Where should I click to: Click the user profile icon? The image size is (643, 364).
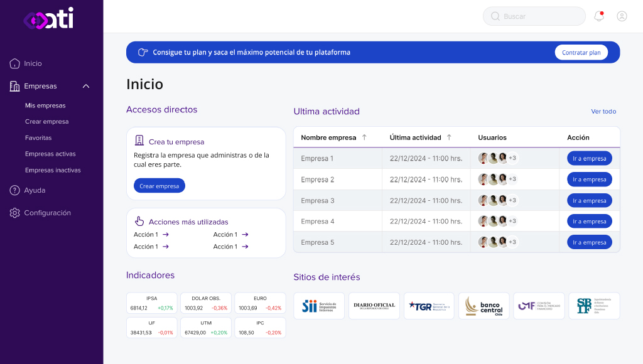pyautogui.click(x=622, y=16)
